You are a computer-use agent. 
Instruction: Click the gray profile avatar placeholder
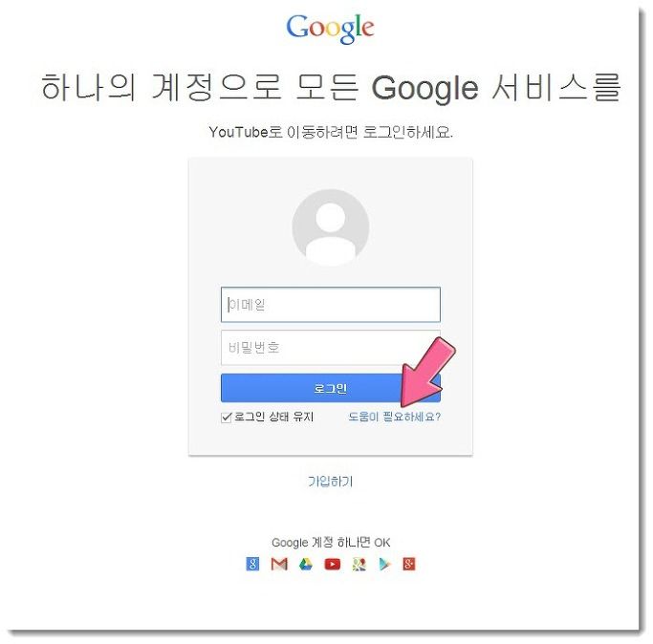[x=331, y=227]
